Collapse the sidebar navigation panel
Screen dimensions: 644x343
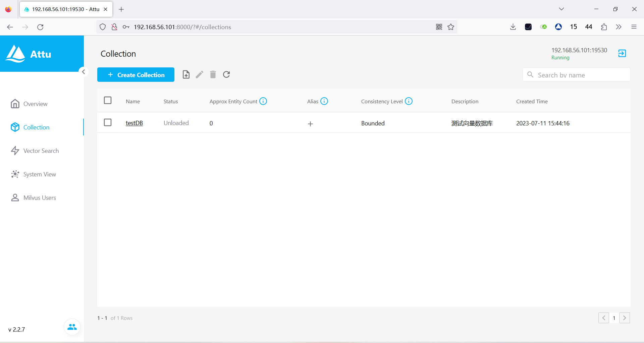tap(84, 72)
